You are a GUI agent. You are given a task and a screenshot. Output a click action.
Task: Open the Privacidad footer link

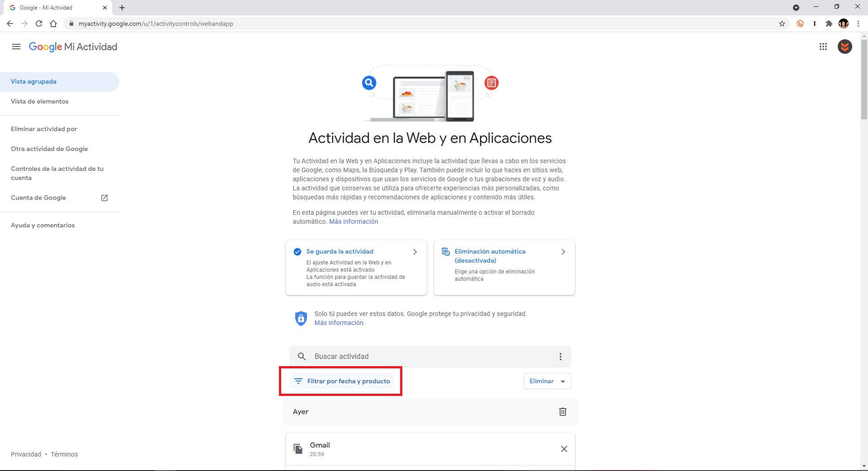(x=26, y=454)
